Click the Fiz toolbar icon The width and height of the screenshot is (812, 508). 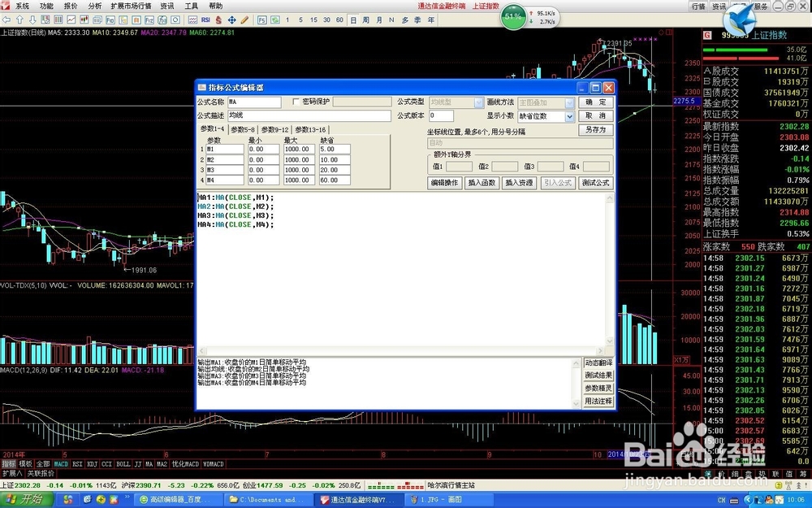(149, 20)
